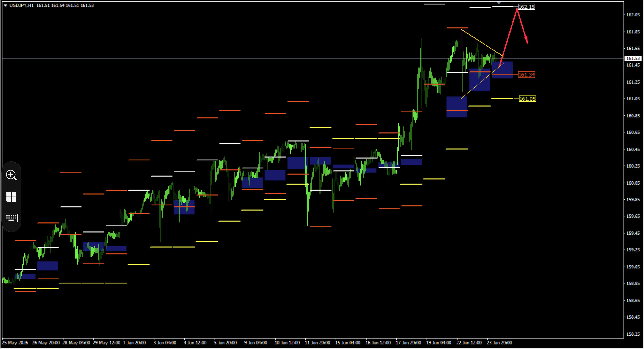
Task: Open the four-tile grid layout icon
Action: [x=11, y=197]
